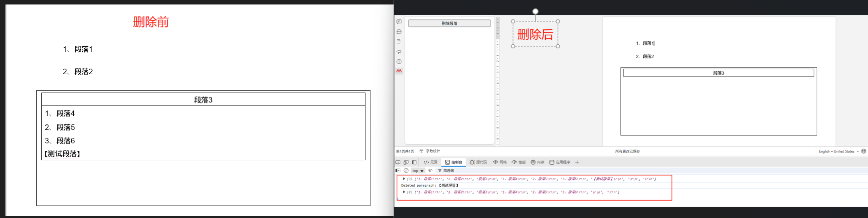Switch to the 元素 (Elements) tab
The width and height of the screenshot is (868, 218).
pyautogui.click(x=431, y=162)
